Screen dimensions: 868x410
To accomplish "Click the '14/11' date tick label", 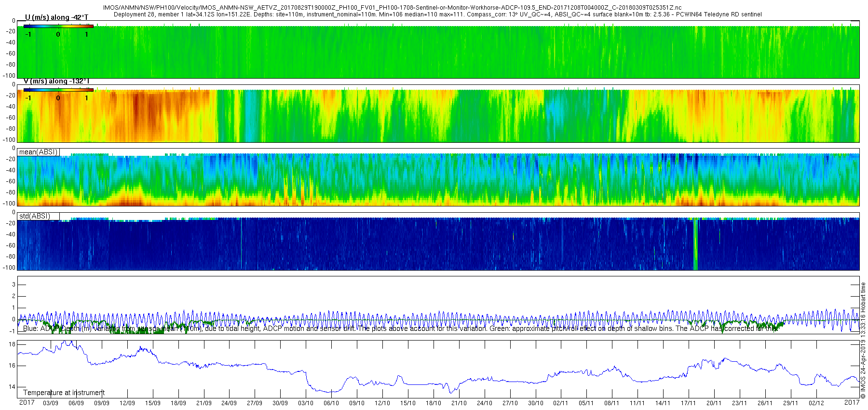I will [663, 403].
